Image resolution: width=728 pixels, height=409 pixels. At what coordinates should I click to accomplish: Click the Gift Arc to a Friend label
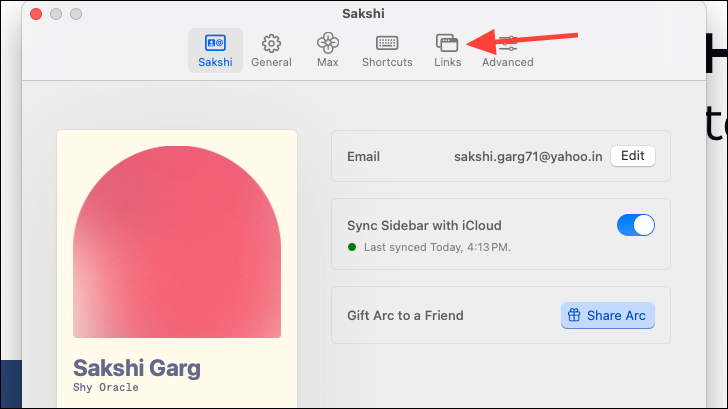pyautogui.click(x=405, y=316)
